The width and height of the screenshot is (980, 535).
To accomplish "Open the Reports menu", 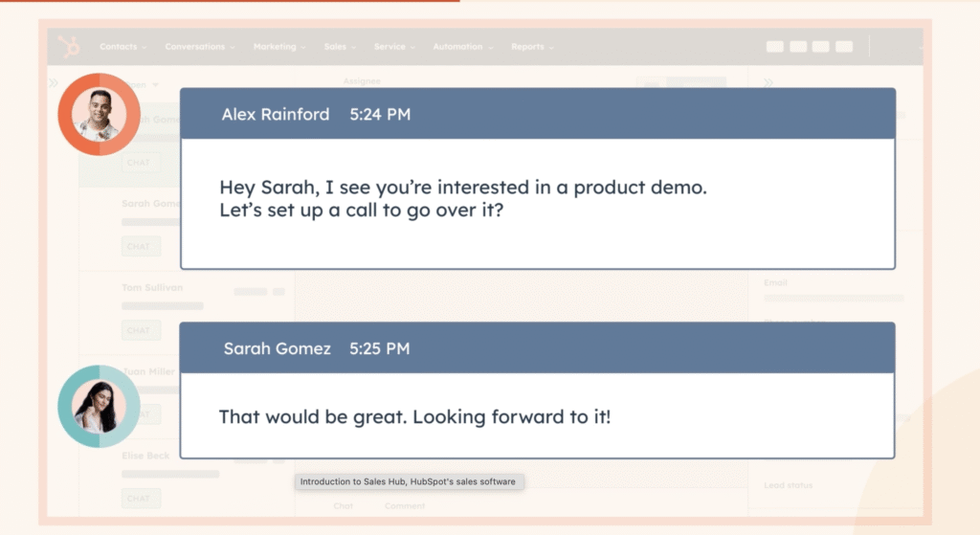I will click(x=532, y=47).
